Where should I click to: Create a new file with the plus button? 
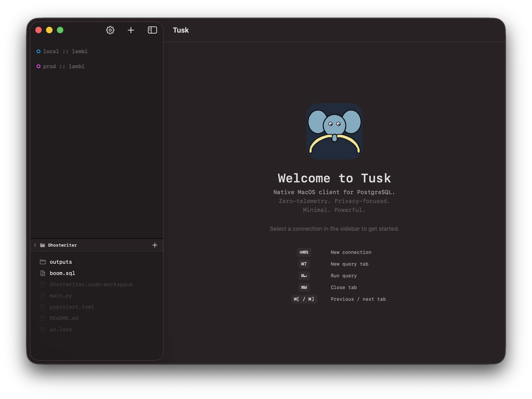pos(155,245)
